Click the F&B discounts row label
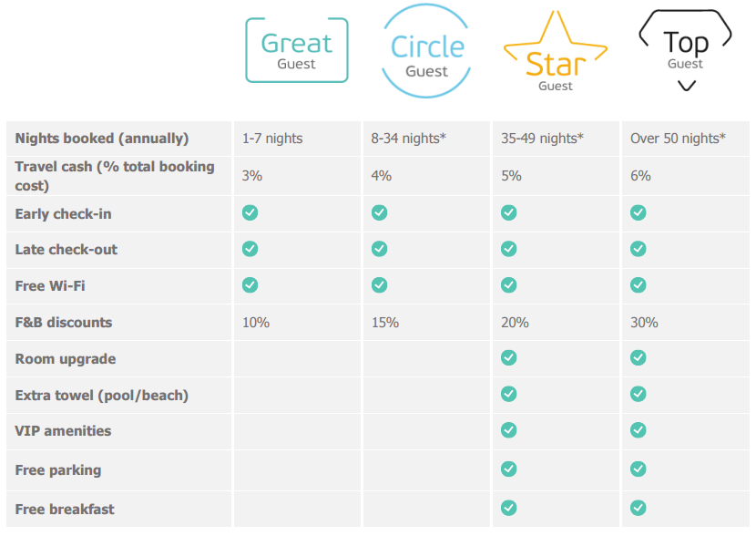The height and width of the screenshot is (536, 756). 63,323
